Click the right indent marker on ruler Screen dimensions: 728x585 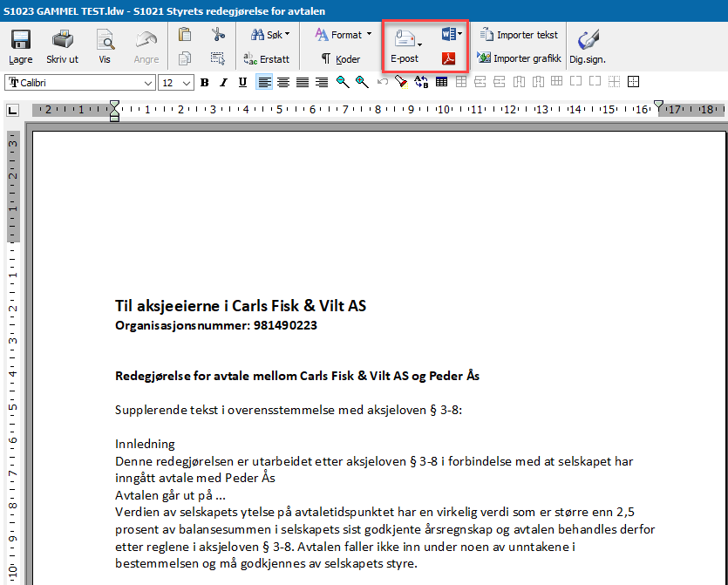point(658,105)
